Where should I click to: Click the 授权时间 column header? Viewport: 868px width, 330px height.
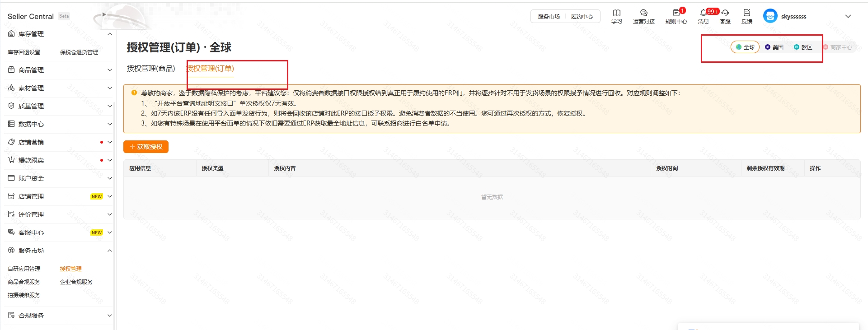point(667,168)
